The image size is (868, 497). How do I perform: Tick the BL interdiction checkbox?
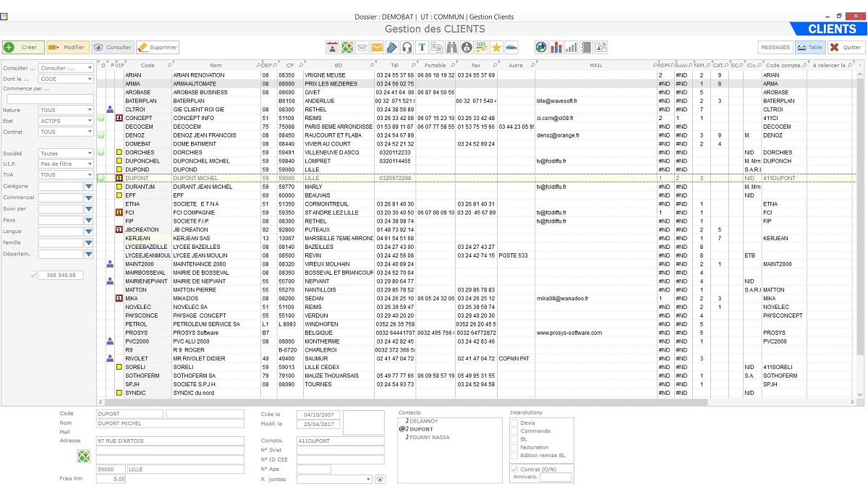click(x=514, y=439)
